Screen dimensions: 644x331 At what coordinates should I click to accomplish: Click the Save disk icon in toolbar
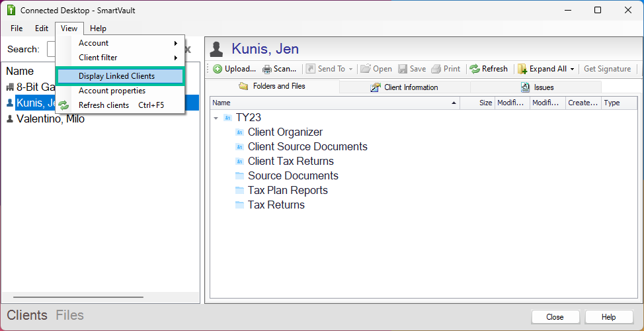click(x=403, y=69)
